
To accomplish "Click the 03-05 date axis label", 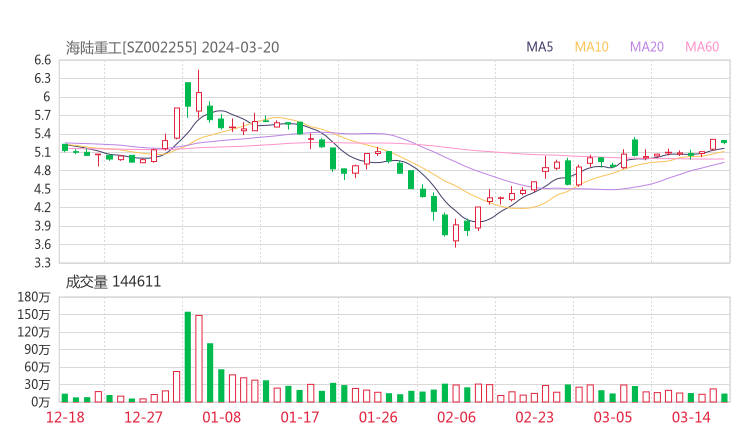I will [x=613, y=417].
